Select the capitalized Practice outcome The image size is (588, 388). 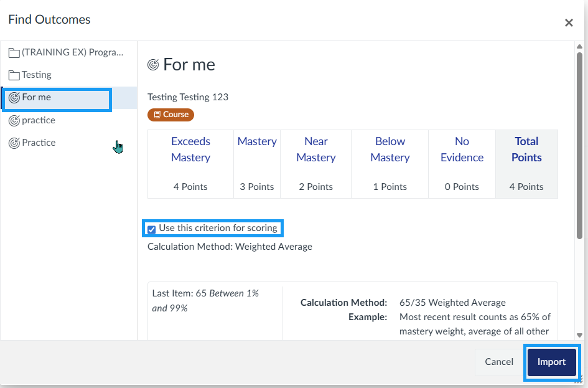39,143
